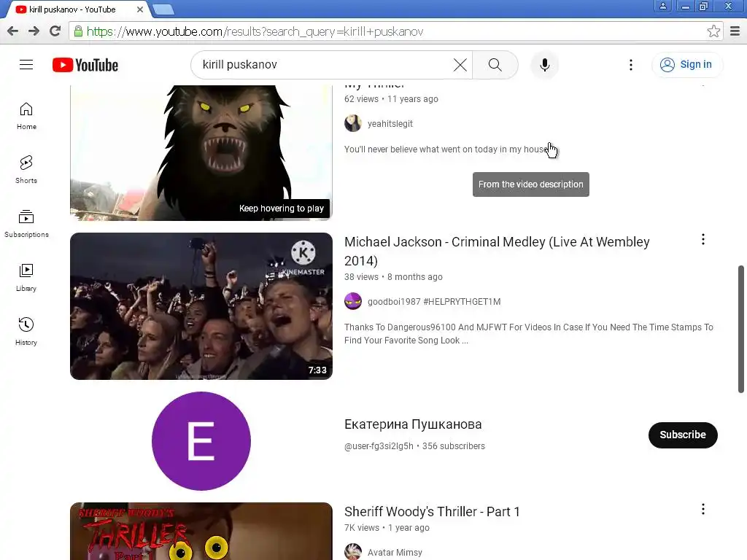Click the URL address bar

pyautogui.click(x=395, y=31)
